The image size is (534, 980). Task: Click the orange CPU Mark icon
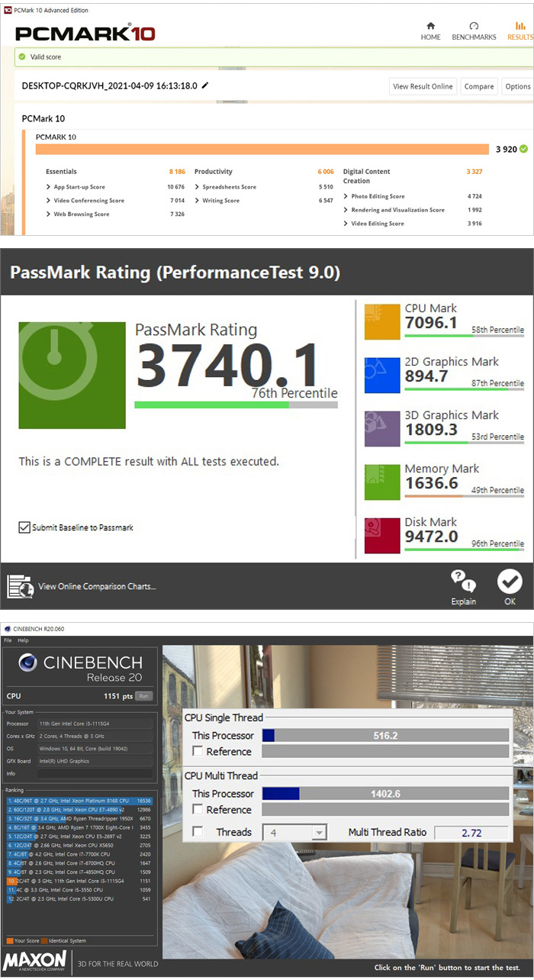click(382, 322)
